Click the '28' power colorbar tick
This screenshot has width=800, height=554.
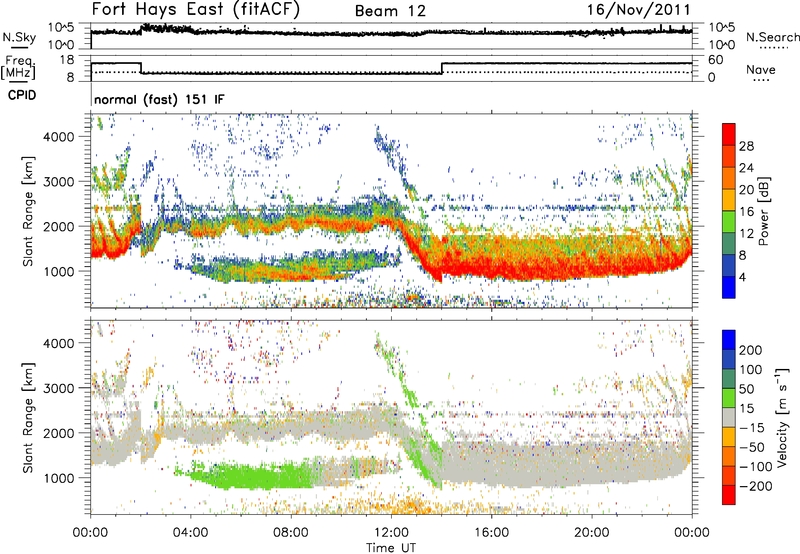[746, 146]
